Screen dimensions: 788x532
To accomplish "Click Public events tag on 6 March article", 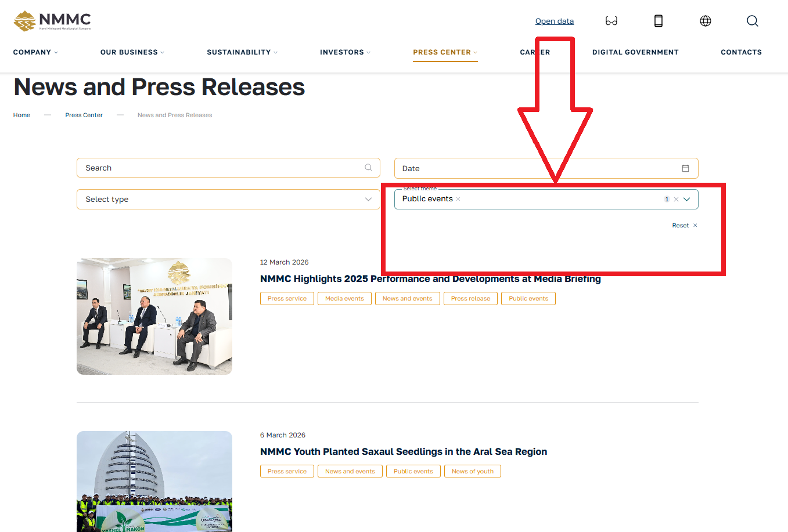I will pos(413,472).
